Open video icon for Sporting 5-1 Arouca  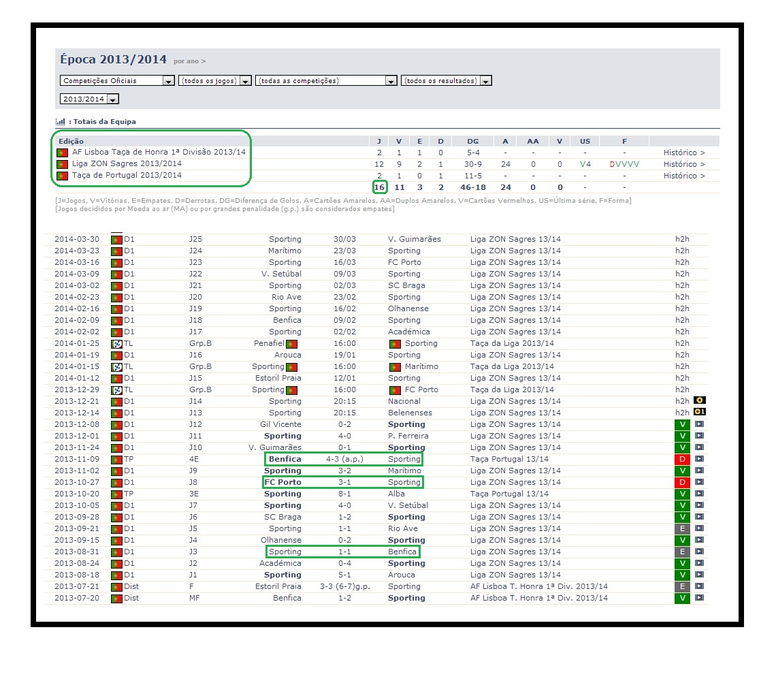pyautogui.click(x=699, y=575)
